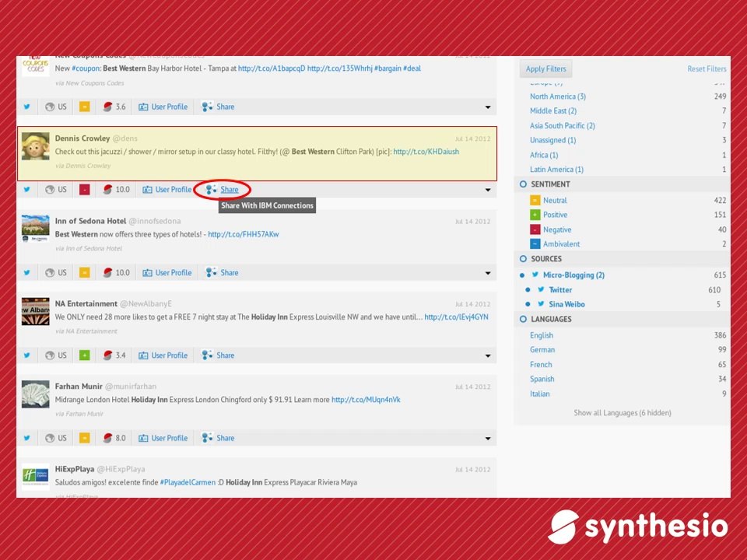Open User Profile for NA Entertainment

point(163,355)
